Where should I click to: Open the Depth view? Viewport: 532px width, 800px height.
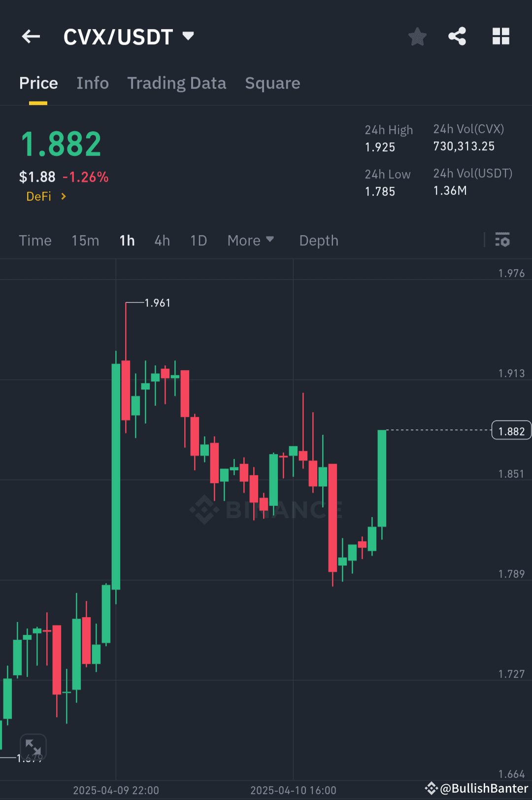pyautogui.click(x=318, y=240)
